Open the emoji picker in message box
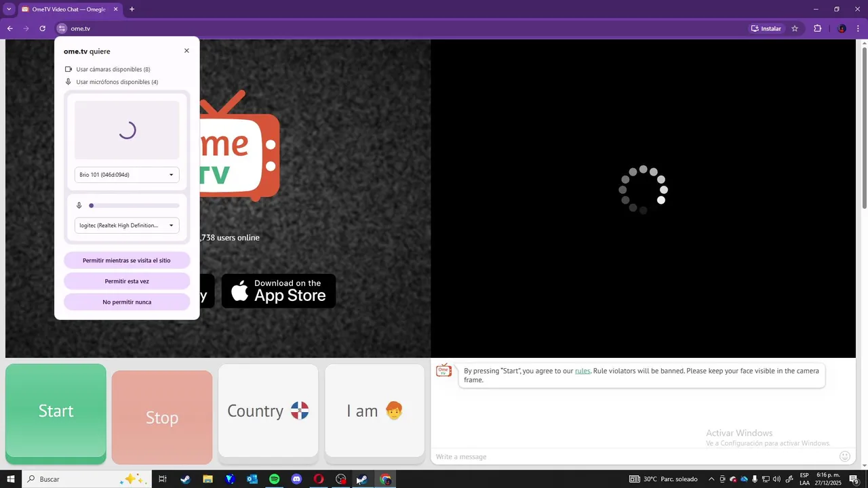This screenshot has width=868, height=488. point(844,457)
